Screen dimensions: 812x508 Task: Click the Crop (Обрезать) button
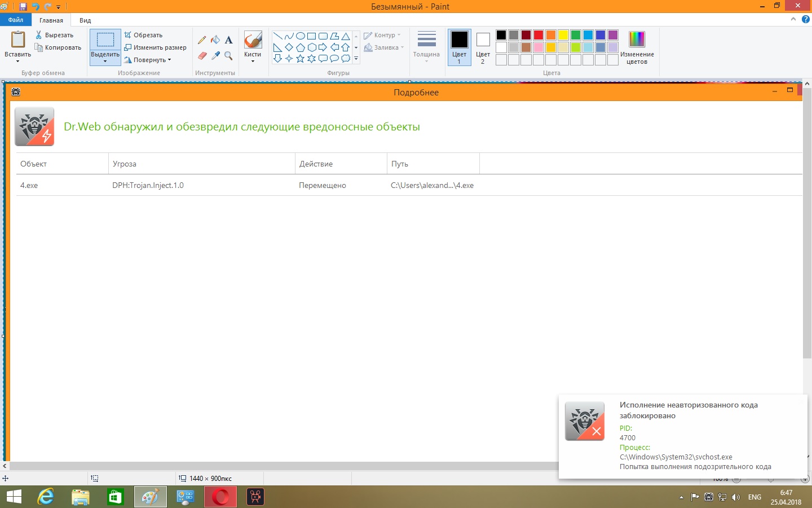tap(144, 35)
